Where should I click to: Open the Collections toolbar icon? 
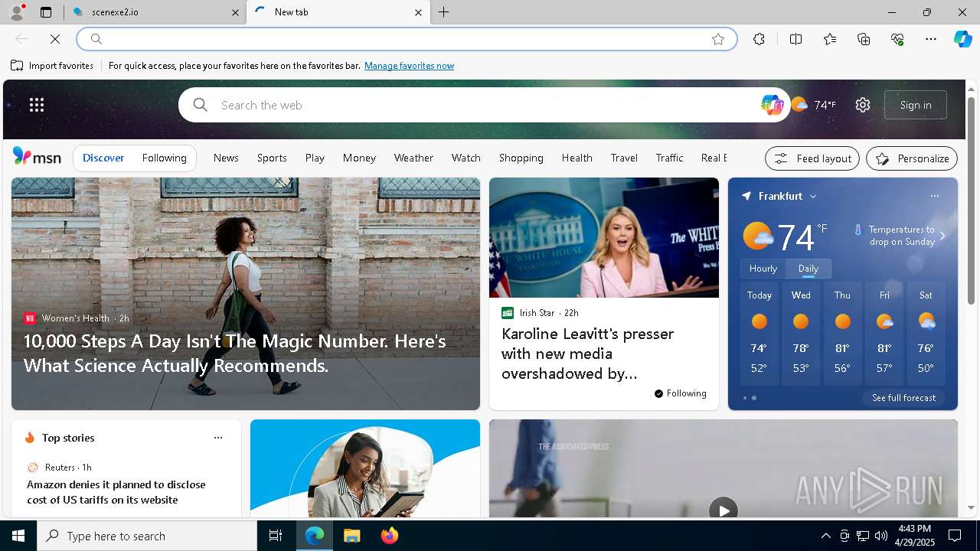[x=864, y=39]
